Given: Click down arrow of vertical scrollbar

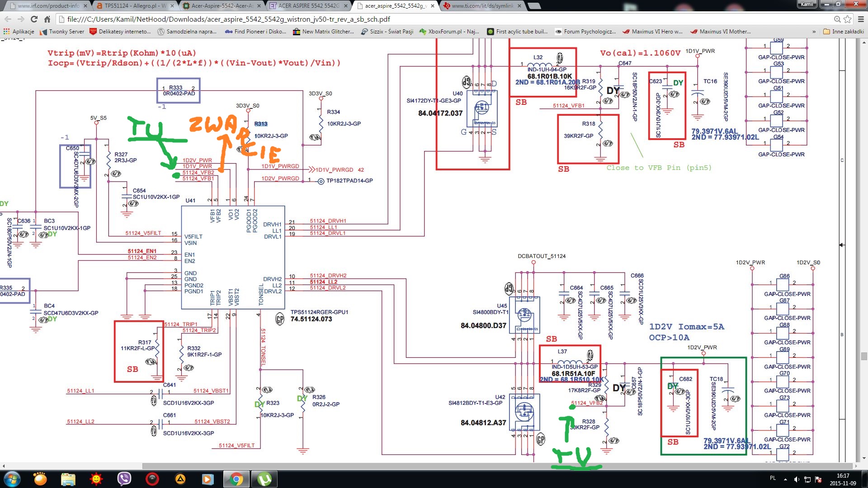Looking at the screenshot, I should click(x=864, y=458).
